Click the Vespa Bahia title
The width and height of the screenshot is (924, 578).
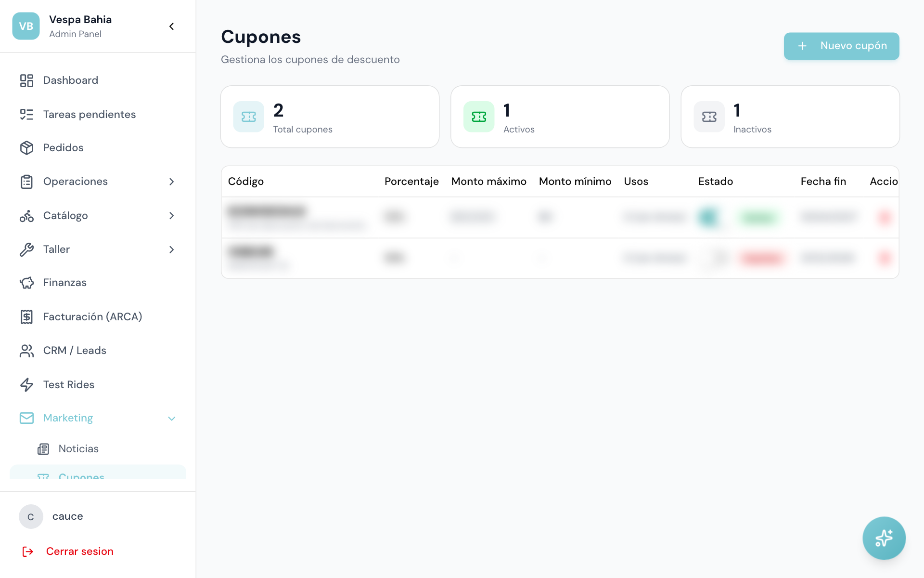(x=80, y=20)
